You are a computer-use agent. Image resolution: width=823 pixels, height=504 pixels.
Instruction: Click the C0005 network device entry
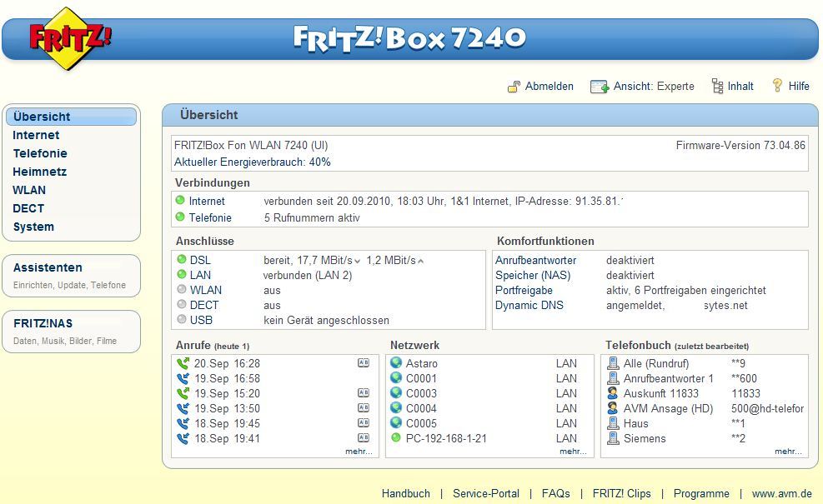tap(421, 423)
